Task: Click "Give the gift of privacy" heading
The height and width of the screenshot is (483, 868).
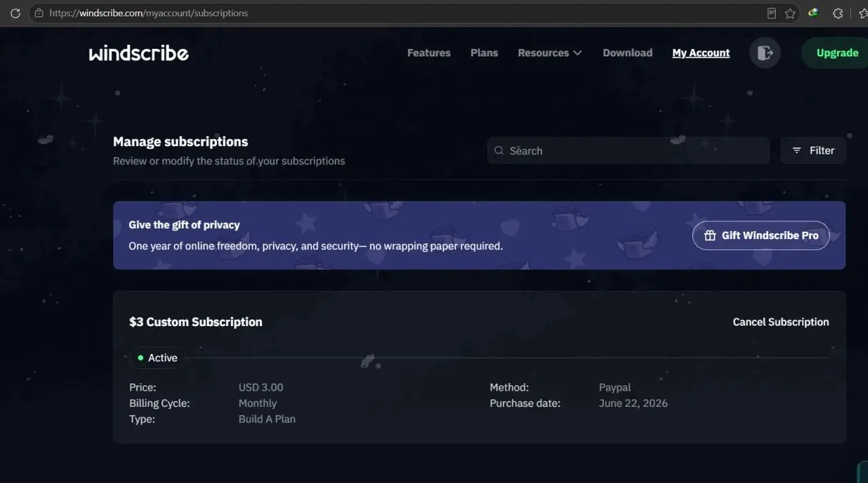Action: click(x=184, y=225)
